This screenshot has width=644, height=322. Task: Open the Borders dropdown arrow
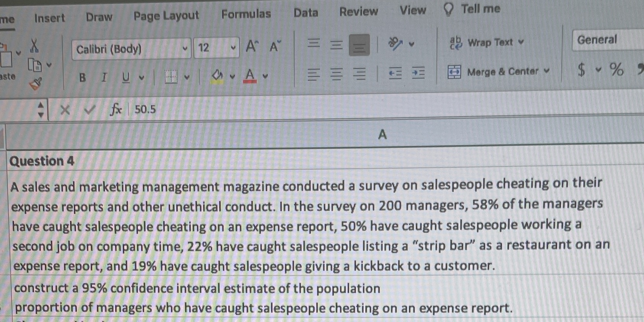tap(187, 77)
